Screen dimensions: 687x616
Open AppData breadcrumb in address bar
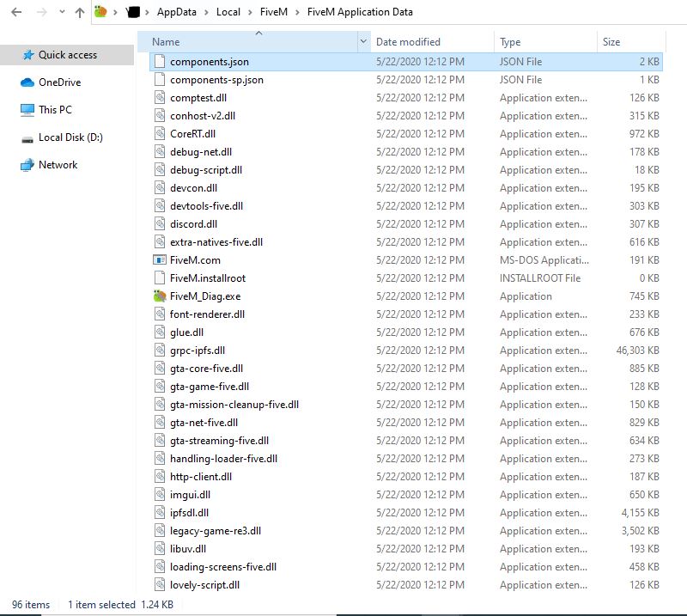click(177, 12)
